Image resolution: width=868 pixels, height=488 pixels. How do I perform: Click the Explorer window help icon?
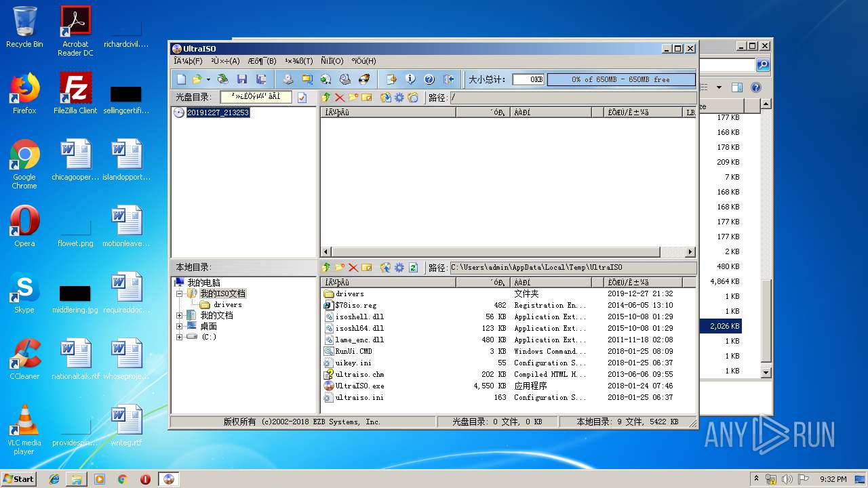click(756, 87)
